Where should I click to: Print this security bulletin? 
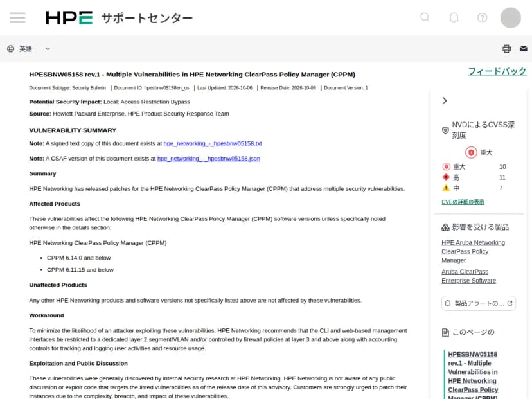[506, 49]
